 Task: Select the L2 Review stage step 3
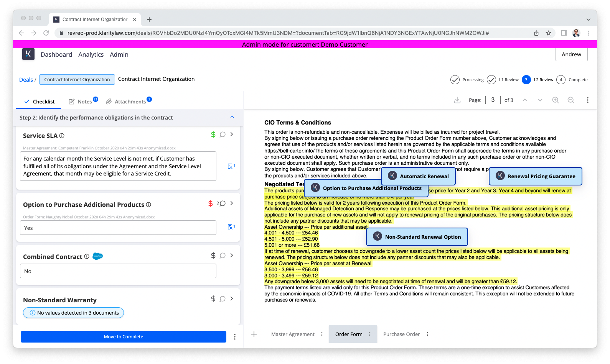[526, 80]
